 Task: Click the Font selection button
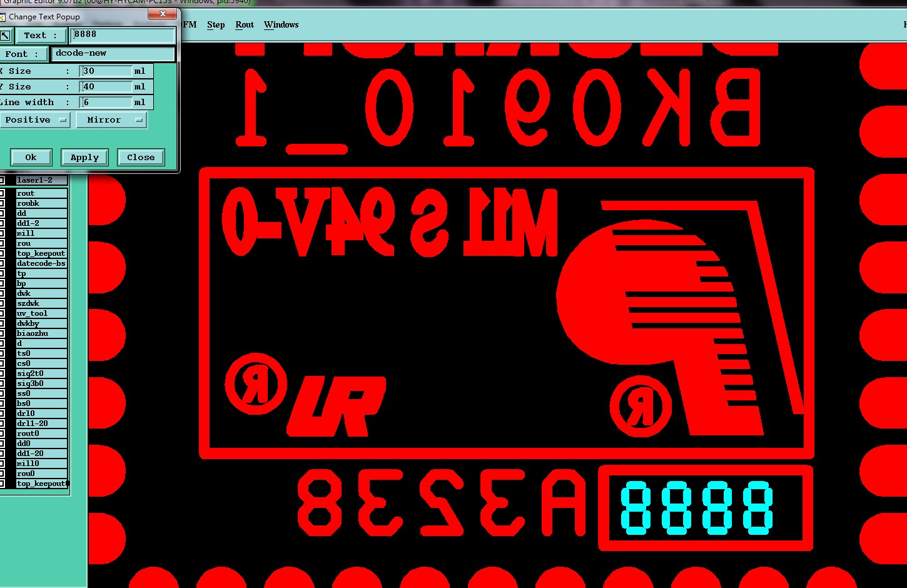(x=24, y=54)
